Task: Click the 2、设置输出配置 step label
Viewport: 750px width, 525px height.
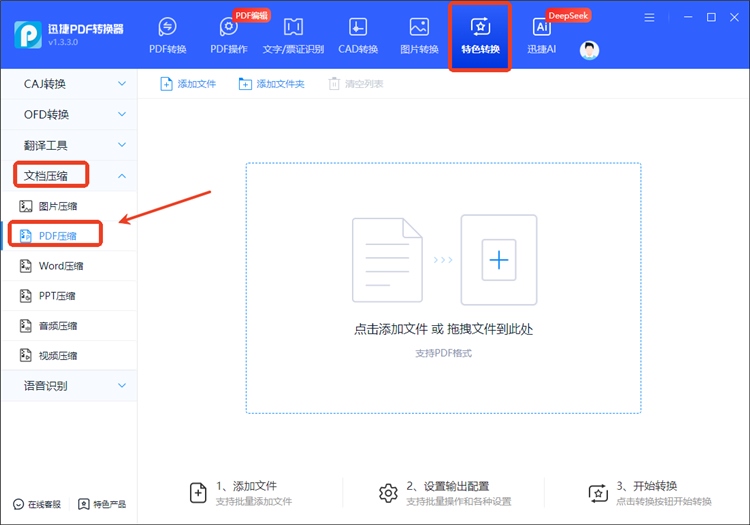Action: tap(448, 486)
